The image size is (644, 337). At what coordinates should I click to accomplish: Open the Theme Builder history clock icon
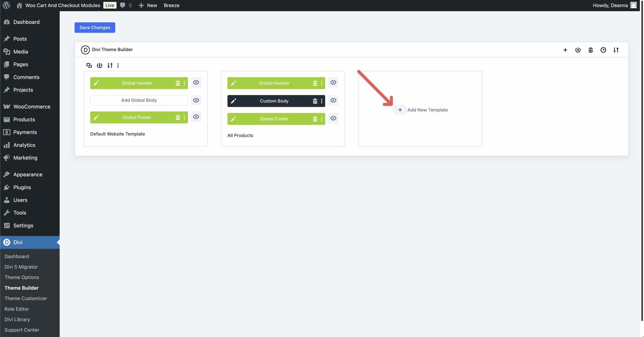(x=603, y=50)
